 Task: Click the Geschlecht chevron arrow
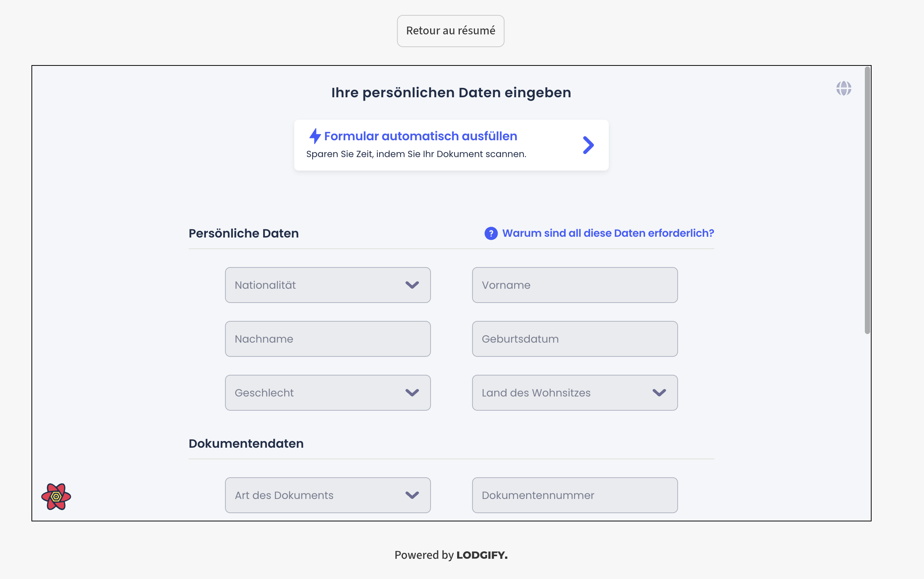[412, 392]
